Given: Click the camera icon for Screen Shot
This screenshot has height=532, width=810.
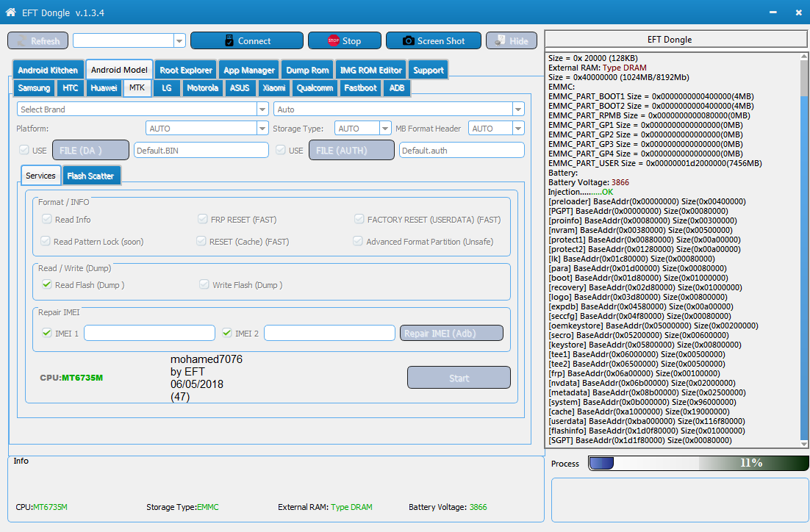Looking at the screenshot, I should 409,41.
